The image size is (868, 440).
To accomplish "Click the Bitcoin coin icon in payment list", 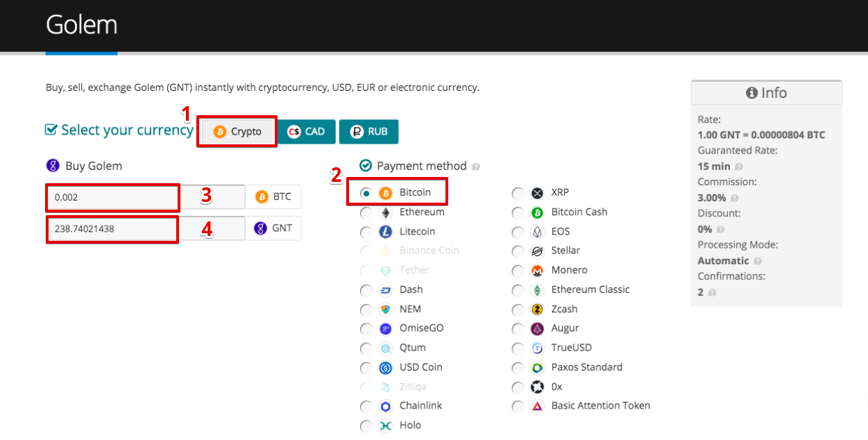I will tap(386, 193).
